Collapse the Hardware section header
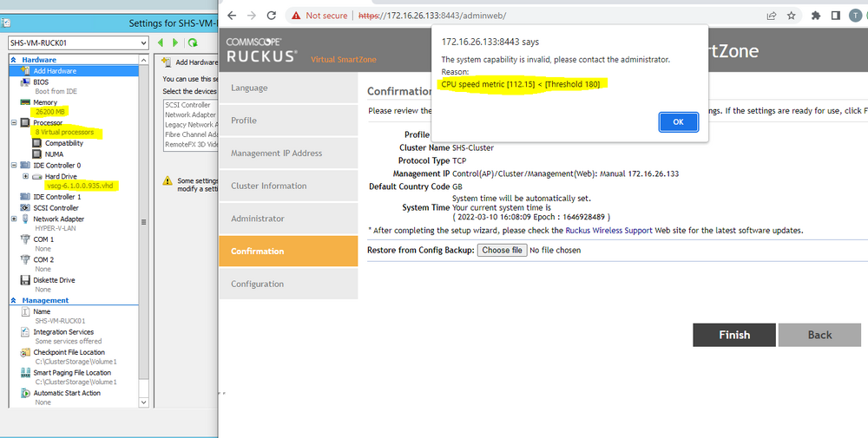The width and height of the screenshot is (868, 438). 13,60
